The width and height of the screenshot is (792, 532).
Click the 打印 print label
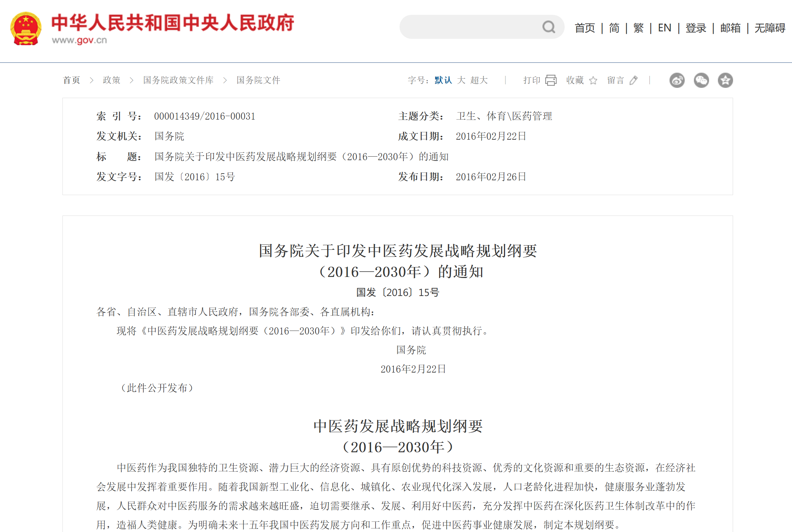[x=532, y=80]
